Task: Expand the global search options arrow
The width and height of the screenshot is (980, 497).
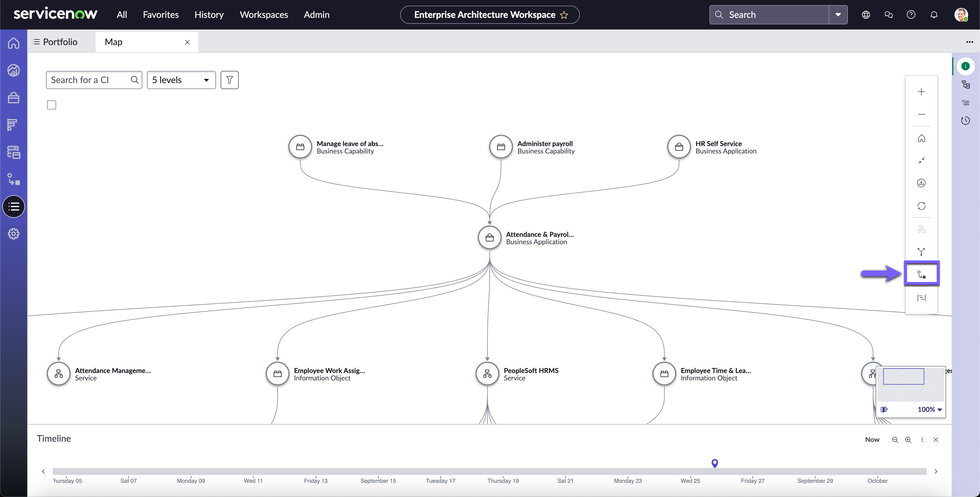Action: coord(838,15)
